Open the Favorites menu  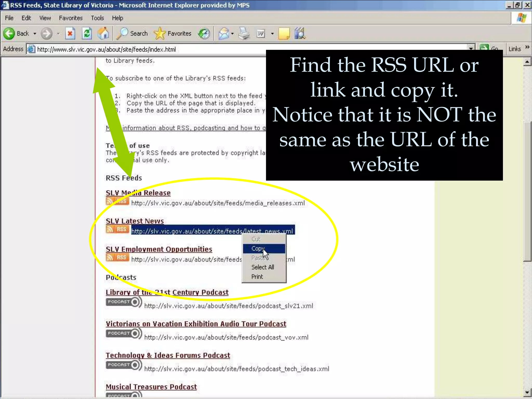71,18
